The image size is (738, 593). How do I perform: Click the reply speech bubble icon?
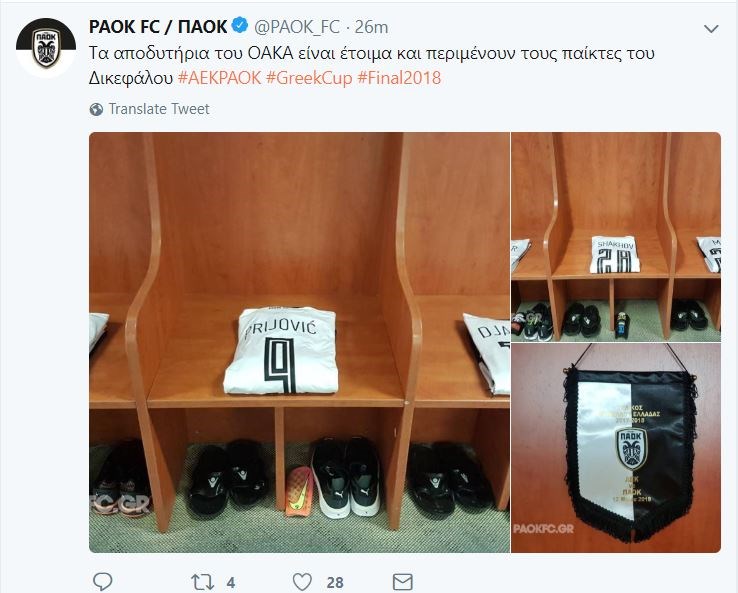[x=102, y=582]
